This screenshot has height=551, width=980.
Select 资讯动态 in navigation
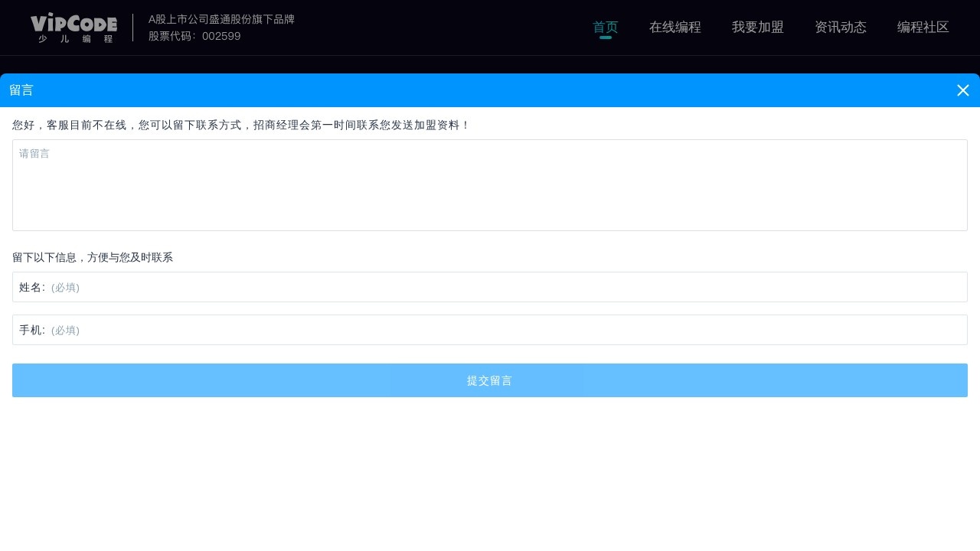tap(841, 28)
